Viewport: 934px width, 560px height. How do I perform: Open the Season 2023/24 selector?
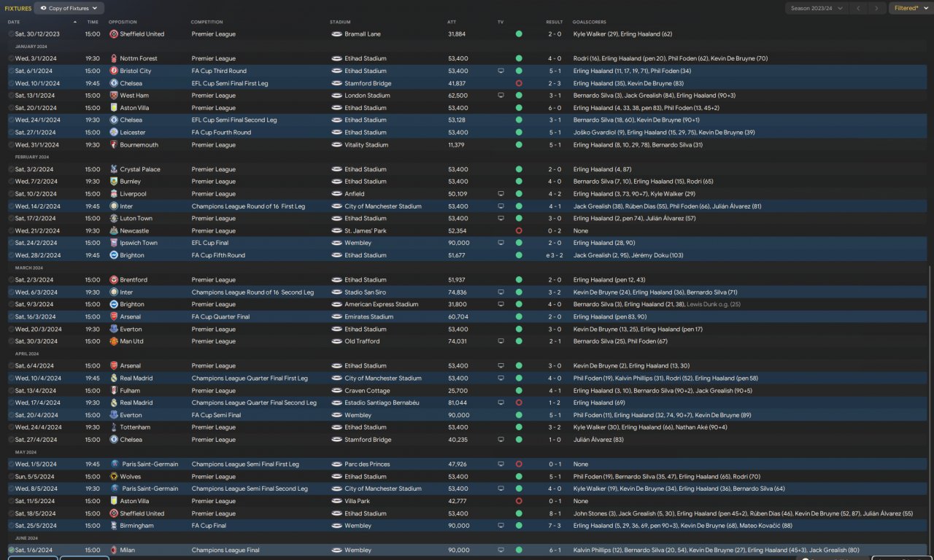coord(817,8)
